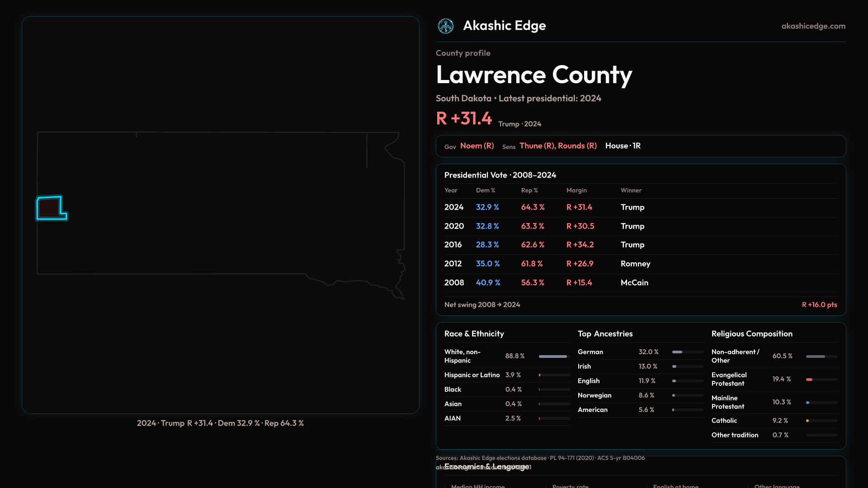Click the White, non-Hispanic percentage bar
This screenshot has height=488, width=868.
click(553, 357)
